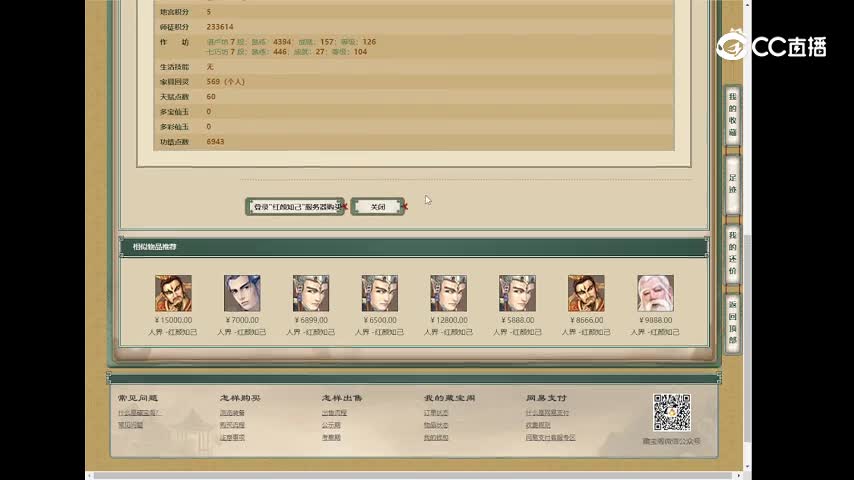Click the CC直播 logo
The width and height of the screenshot is (854, 480).
[x=771, y=46]
